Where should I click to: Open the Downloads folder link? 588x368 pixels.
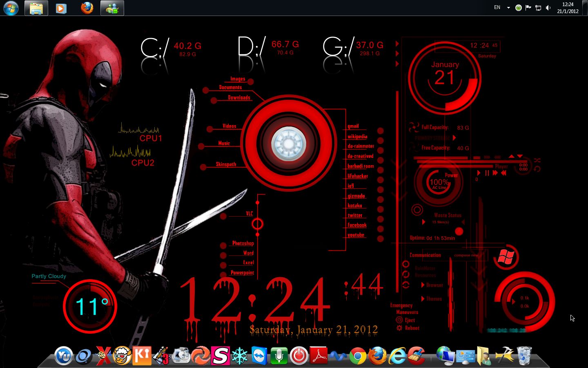click(x=239, y=97)
